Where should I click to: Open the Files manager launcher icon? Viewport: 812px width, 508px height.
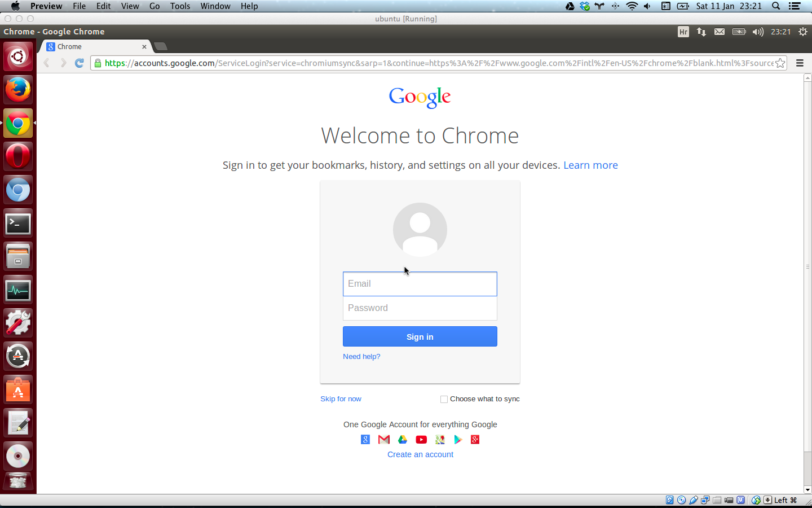pos(18,257)
